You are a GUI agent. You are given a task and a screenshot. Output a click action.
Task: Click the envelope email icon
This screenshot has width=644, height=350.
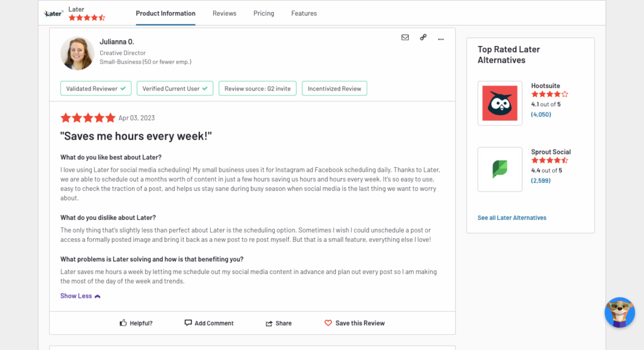click(405, 37)
